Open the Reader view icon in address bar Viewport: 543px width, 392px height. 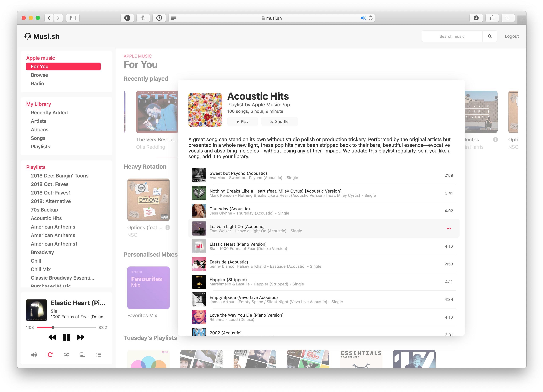(173, 18)
